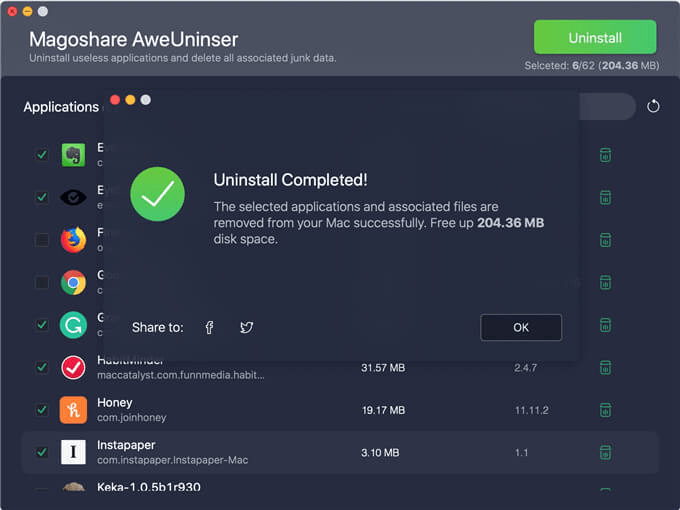Click the large green success checkmark
The width and height of the screenshot is (680, 510).
[x=157, y=194]
